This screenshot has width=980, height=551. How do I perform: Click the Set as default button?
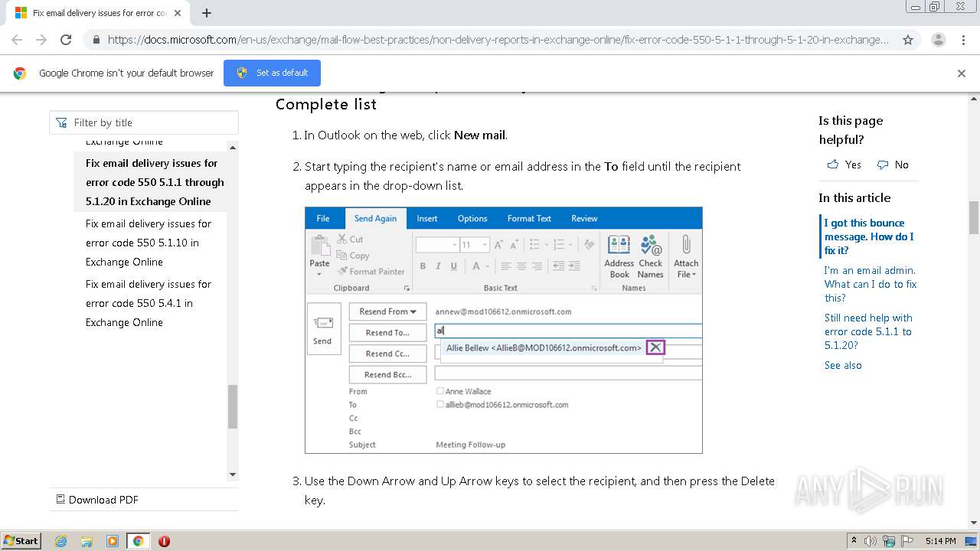pyautogui.click(x=272, y=73)
